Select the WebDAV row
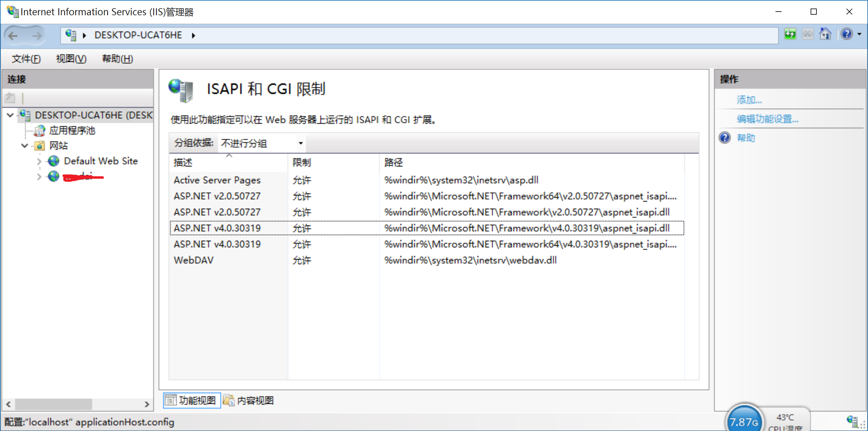 pos(427,260)
